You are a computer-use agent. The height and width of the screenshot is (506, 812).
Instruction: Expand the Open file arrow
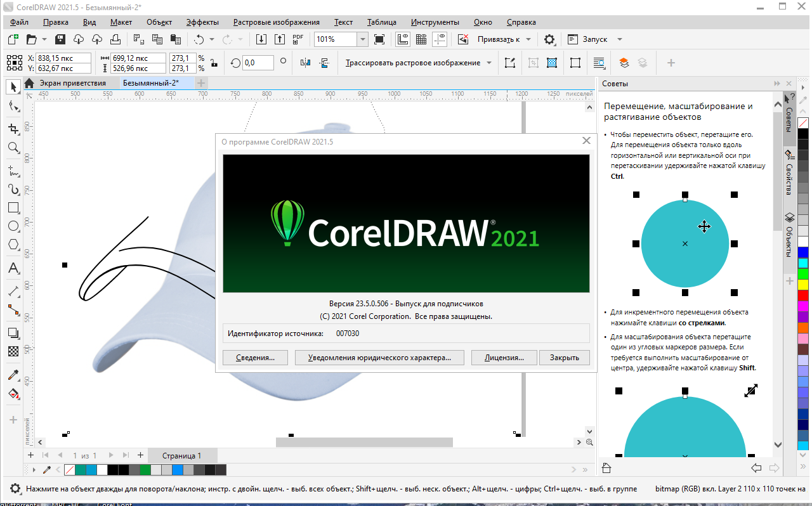(45, 39)
